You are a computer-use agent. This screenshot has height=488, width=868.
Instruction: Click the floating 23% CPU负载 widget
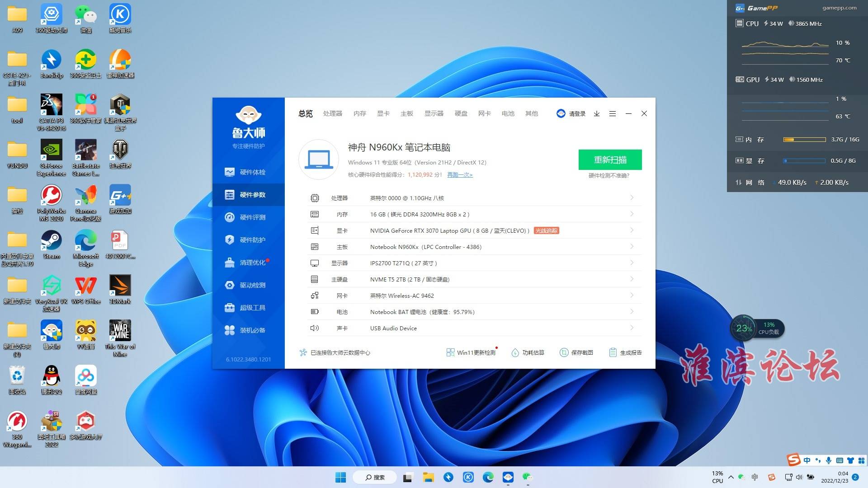click(757, 328)
